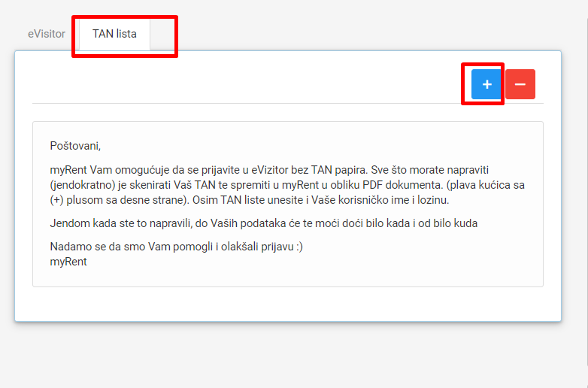Open the TAN lista tab
588x388 pixels.
114,34
